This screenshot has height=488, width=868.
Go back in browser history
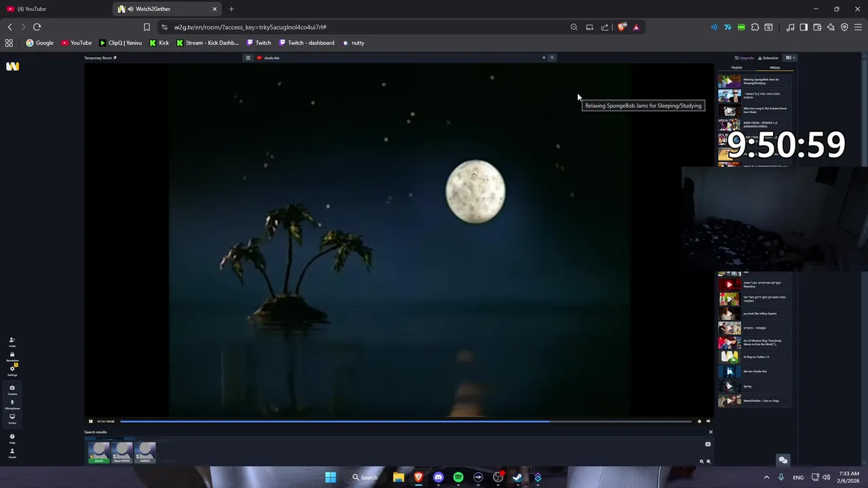coord(9,27)
